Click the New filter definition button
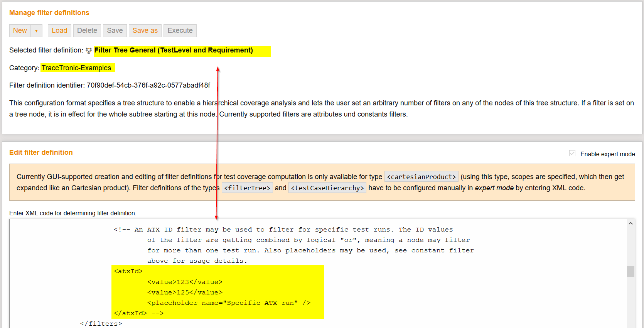The height and width of the screenshot is (328, 644). [20, 31]
